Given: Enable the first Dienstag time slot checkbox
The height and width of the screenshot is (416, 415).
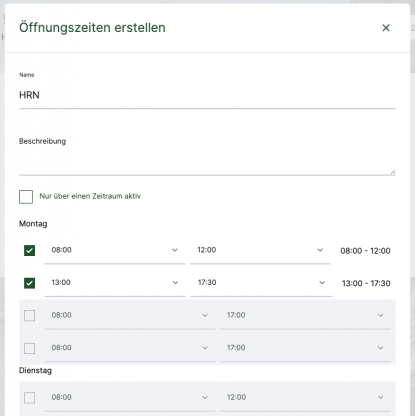Looking at the screenshot, I should click(29, 397).
